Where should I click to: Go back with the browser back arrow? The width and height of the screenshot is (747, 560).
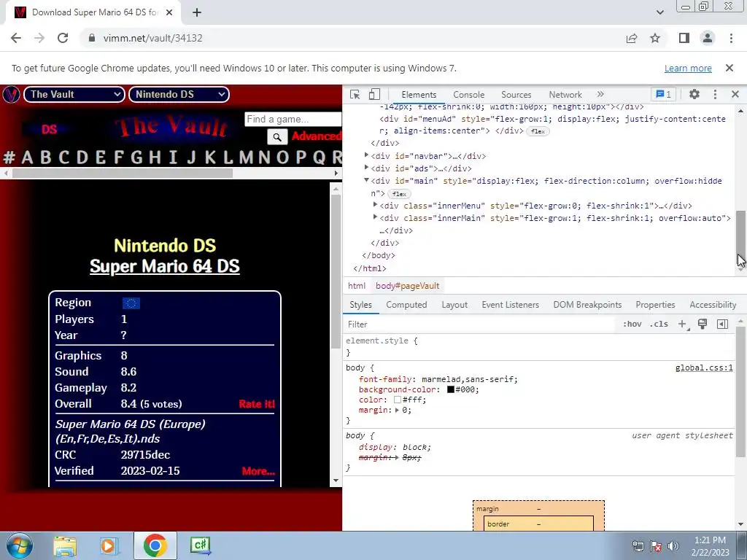16,38
